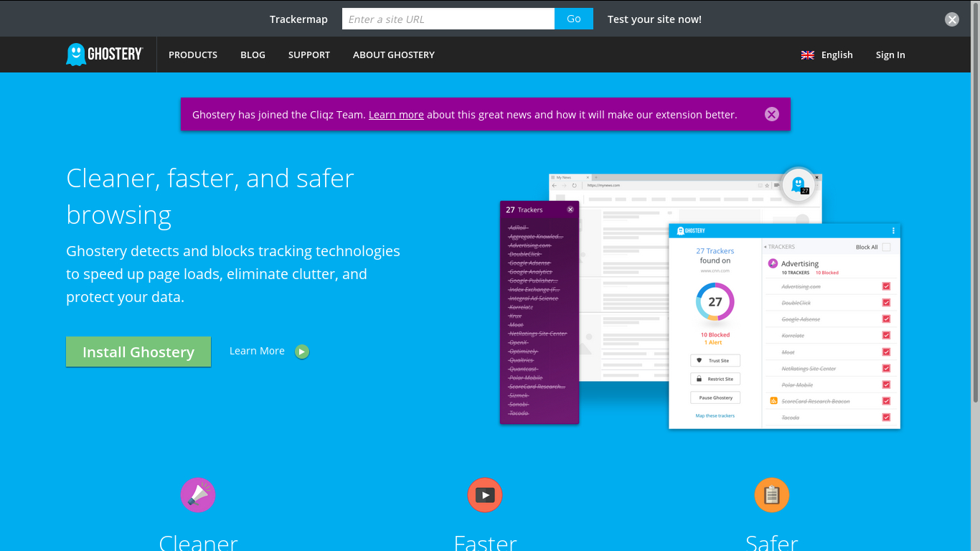Open the ABOUT GHOSTERY menu

(394, 55)
